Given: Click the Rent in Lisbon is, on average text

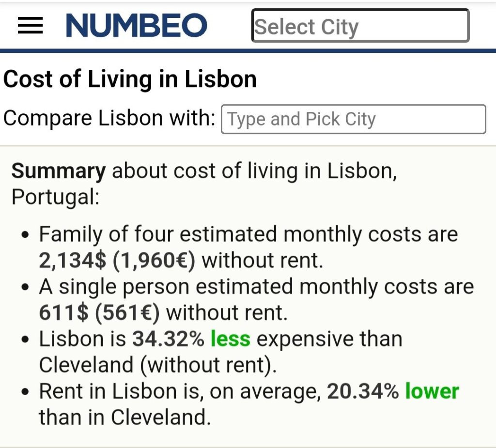Looking at the screenshot, I should (180, 391).
